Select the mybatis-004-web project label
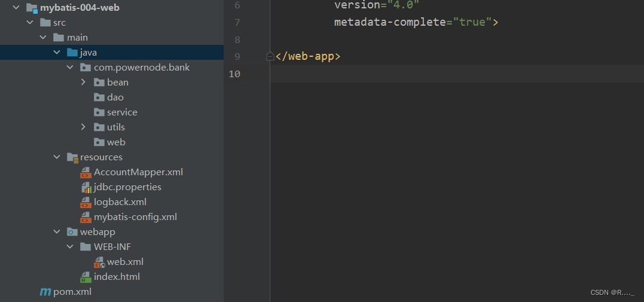Viewport: 644px width, 302px height. [80, 7]
